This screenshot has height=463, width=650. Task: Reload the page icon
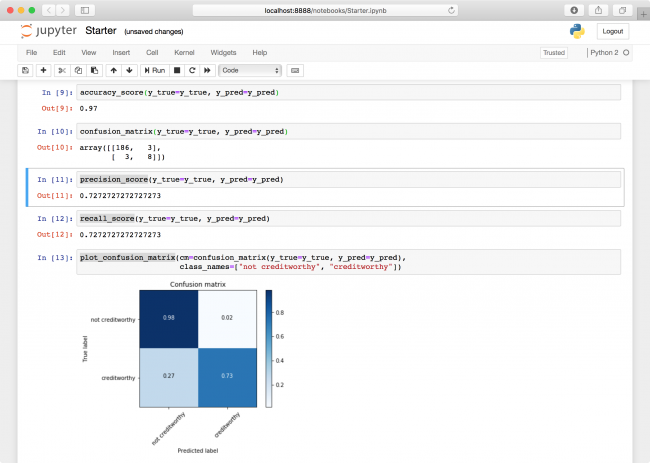(x=451, y=10)
